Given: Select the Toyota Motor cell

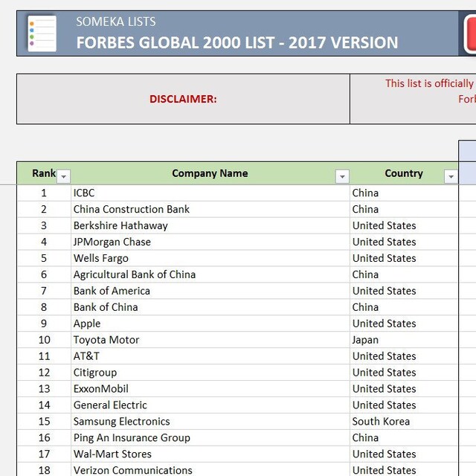Looking at the screenshot, I should point(210,340).
